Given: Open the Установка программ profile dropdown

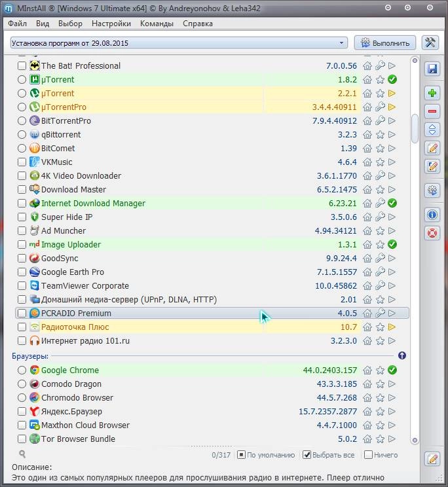Looking at the screenshot, I should (x=179, y=43).
